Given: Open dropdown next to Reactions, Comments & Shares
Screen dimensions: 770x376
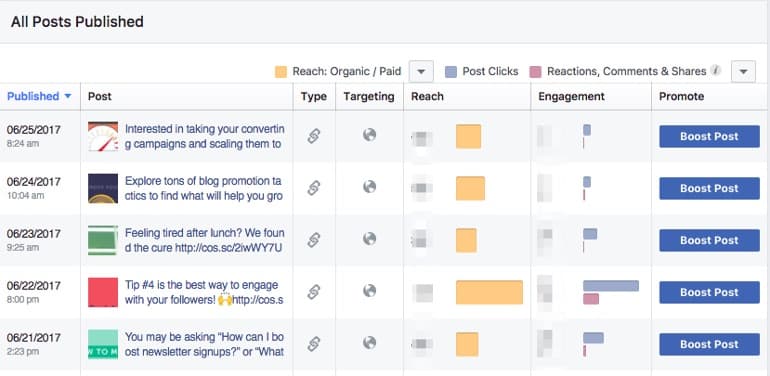Looking at the screenshot, I should 743,72.
